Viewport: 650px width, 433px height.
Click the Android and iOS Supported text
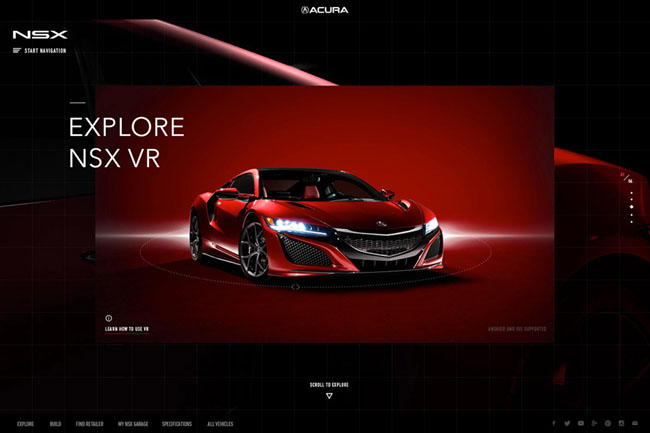tap(517, 329)
